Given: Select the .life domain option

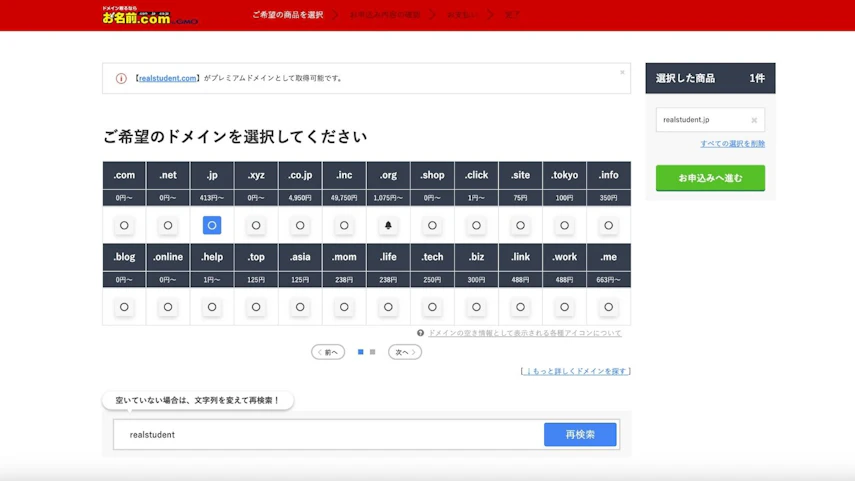Looking at the screenshot, I should point(388,307).
